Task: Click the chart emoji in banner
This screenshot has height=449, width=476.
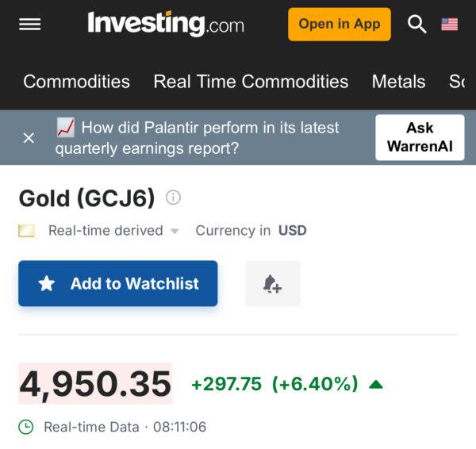Action: (66, 127)
